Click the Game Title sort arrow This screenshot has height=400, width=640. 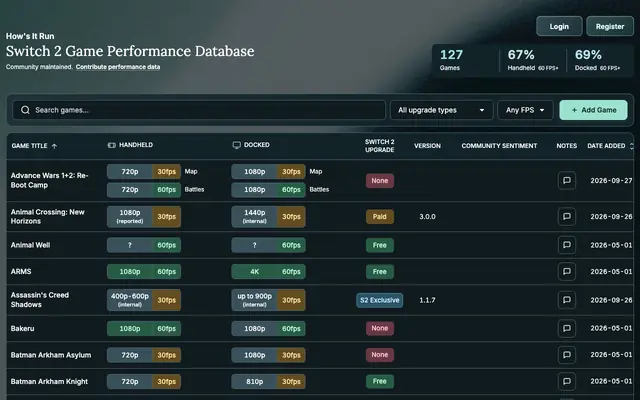click(x=54, y=146)
